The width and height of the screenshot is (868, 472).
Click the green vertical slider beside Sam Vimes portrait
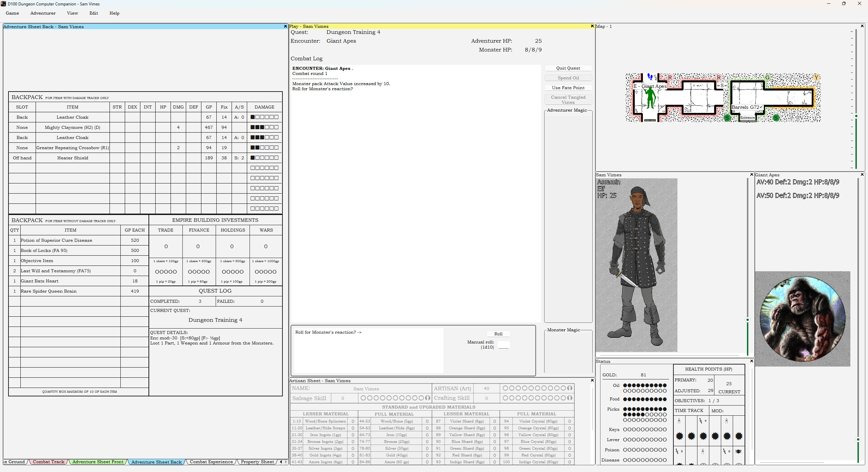point(747,319)
